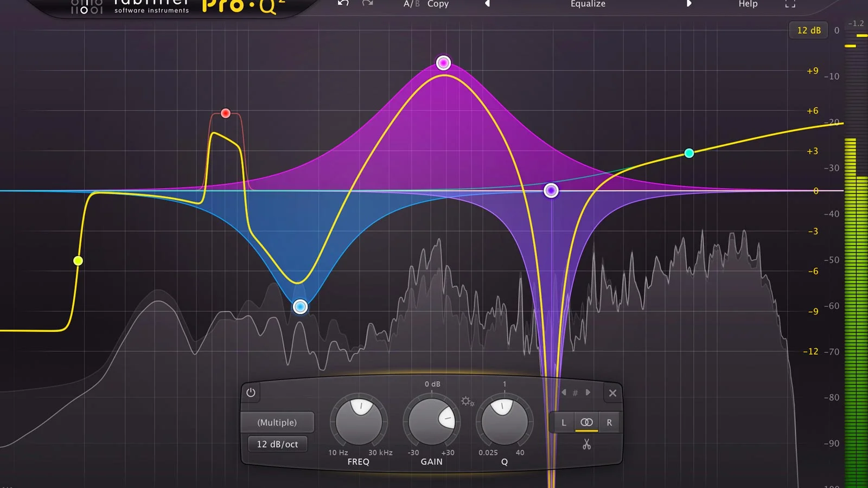Open the 12 dB/oct slope selector
868x488 pixels.
coord(277,444)
